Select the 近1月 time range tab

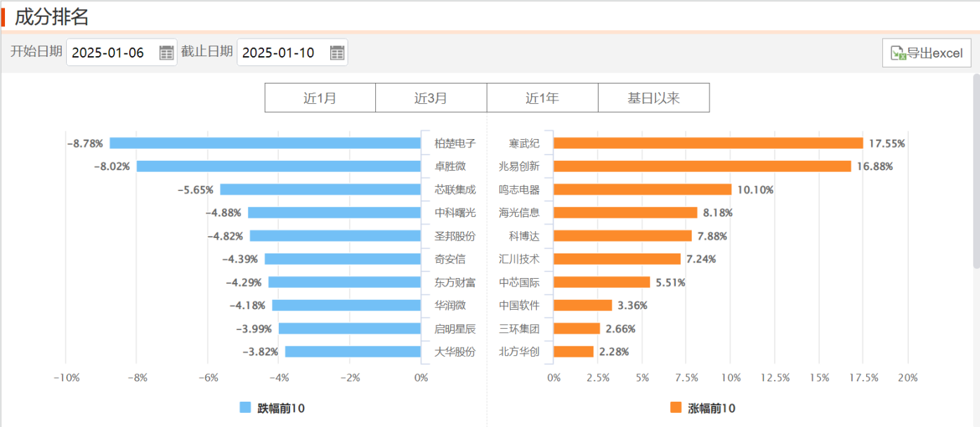pyautogui.click(x=320, y=98)
